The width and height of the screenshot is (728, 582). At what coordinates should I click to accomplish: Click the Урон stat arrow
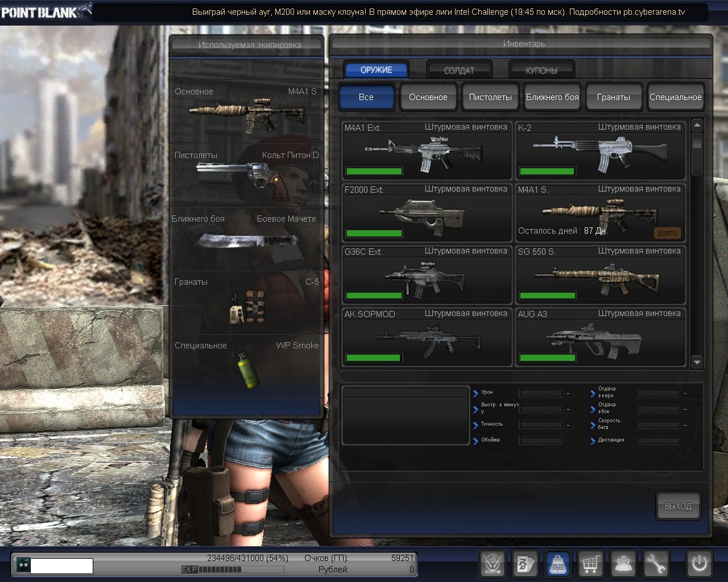[476, 393]
